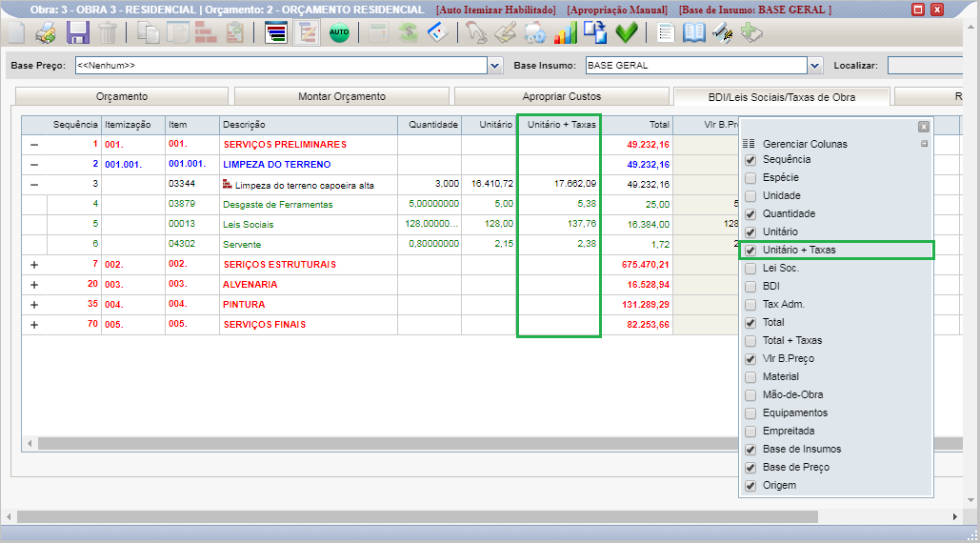The height and width of the screenshot is (543, 980).
Task: Enable the Lei Soc. column checkbox
Action: tap(750, 269)
